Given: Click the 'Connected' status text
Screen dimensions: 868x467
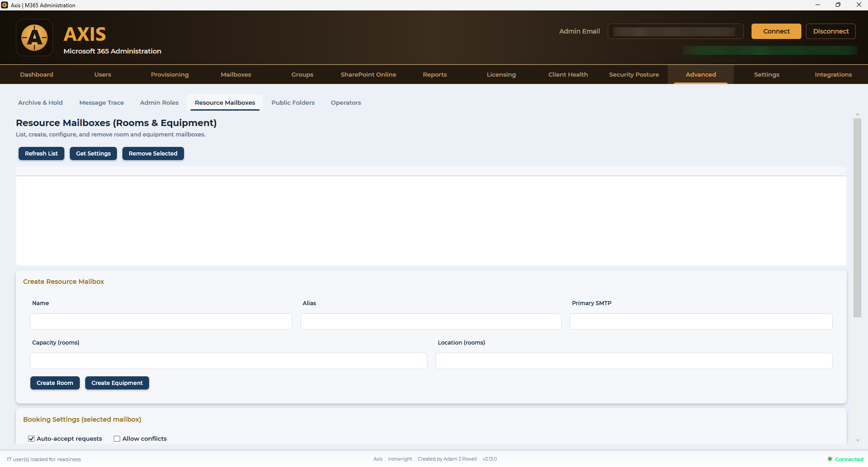Looking at the screenshot, I should click(849, 459).
